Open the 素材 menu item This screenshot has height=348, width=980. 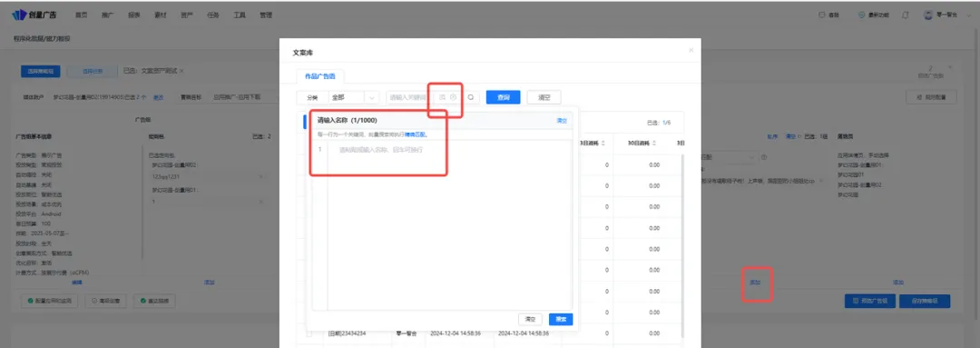(x=160, y=15)
